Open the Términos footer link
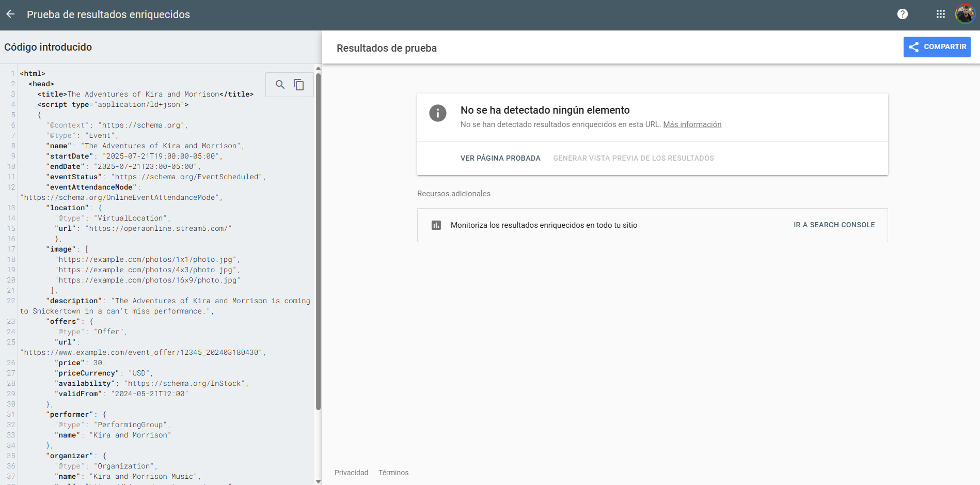This screenshot has width=980, height=485. [x=393, y=473]
